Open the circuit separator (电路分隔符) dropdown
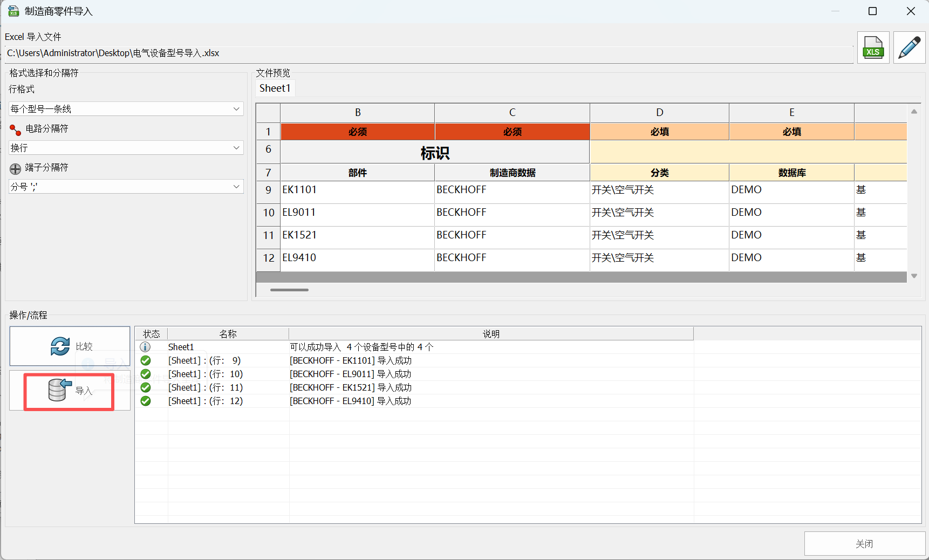The width and height of the screenshot is (929, 560). pos(126,148)
